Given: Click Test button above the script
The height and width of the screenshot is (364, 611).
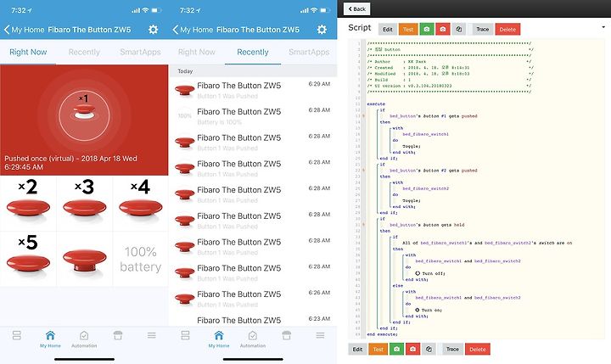Looking at the screenshot, I should (408, 29).
